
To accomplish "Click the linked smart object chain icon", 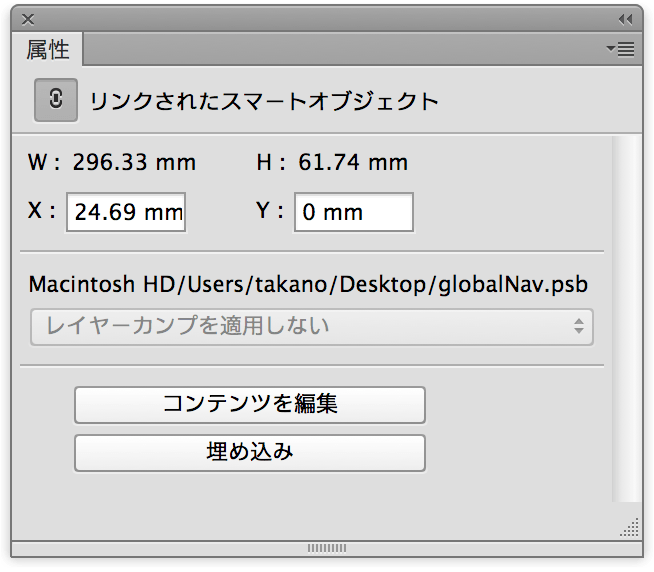I will (x=56, y=100).
